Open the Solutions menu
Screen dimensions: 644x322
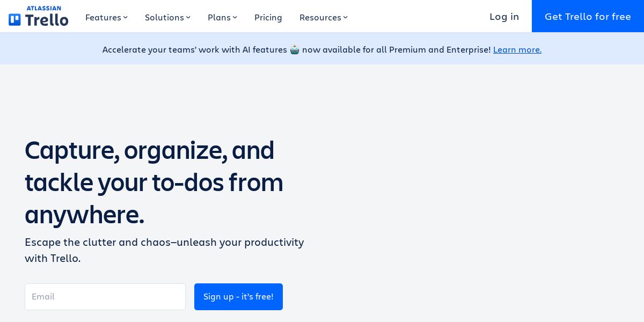pos(164,18)
